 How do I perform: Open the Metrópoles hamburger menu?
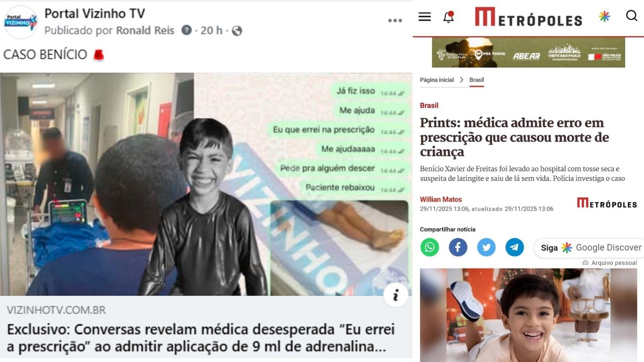425,17
